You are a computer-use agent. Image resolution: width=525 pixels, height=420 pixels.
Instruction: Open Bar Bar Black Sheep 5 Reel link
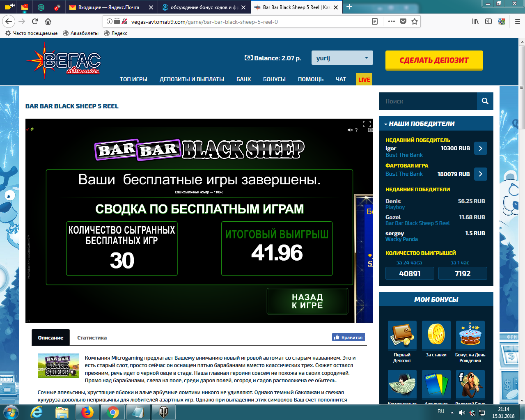417,223
